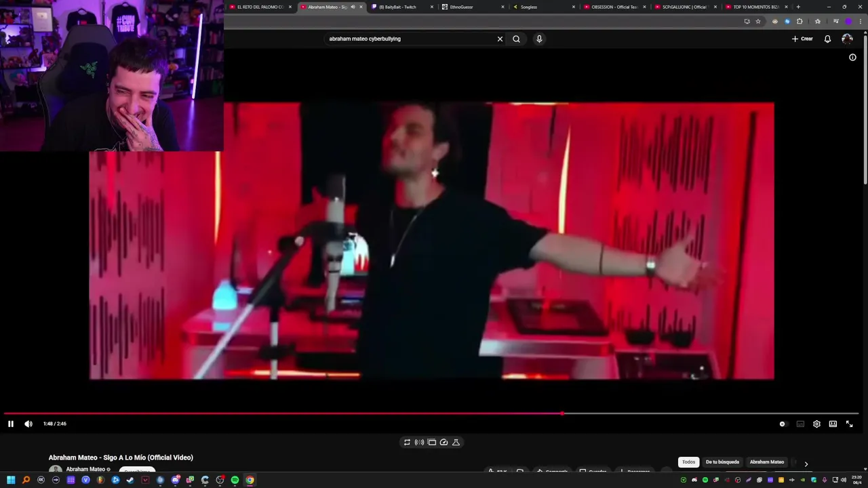
Task: Click the speedometer playback speed icon
Action: click(443, 442)
